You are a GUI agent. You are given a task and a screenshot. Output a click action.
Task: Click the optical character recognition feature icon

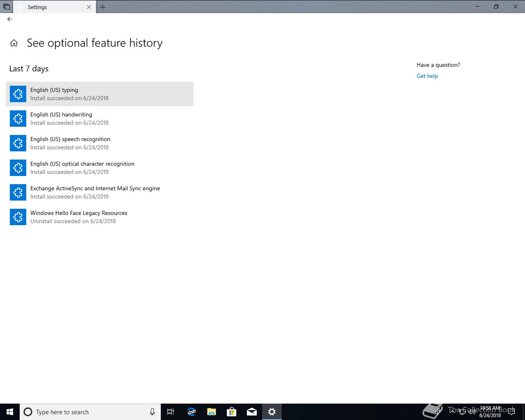coord(18,168)
